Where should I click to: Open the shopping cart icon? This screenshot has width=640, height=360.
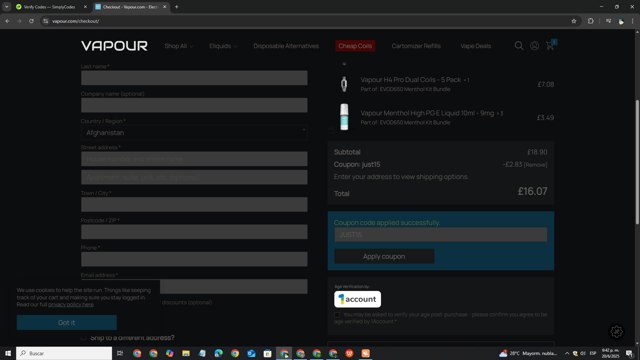coord(550,45)
